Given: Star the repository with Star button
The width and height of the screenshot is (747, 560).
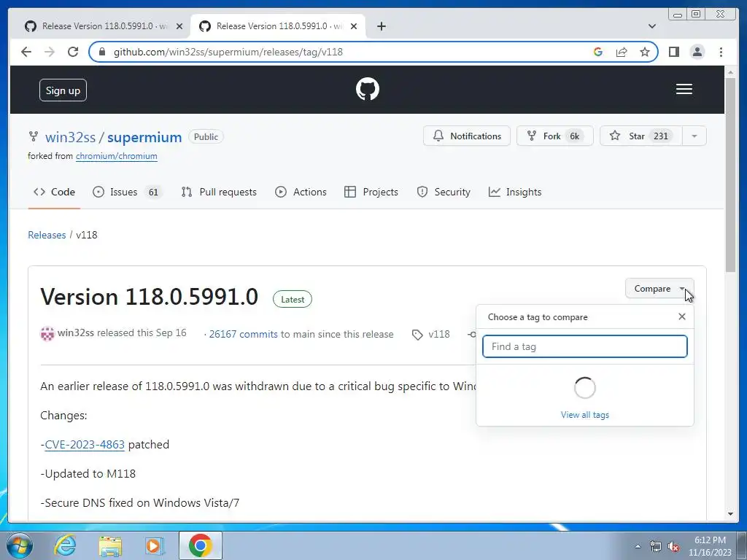Looking at the screenshot, I should 641,136.
